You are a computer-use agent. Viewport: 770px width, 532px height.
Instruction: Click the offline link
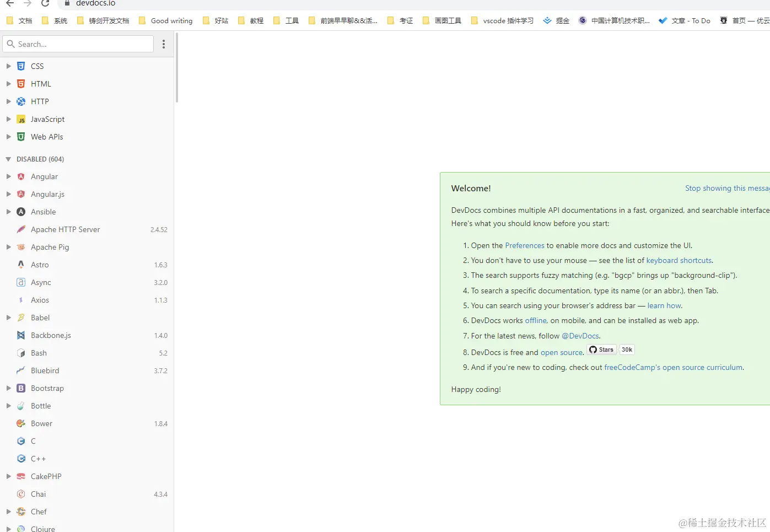coord(536,320)
